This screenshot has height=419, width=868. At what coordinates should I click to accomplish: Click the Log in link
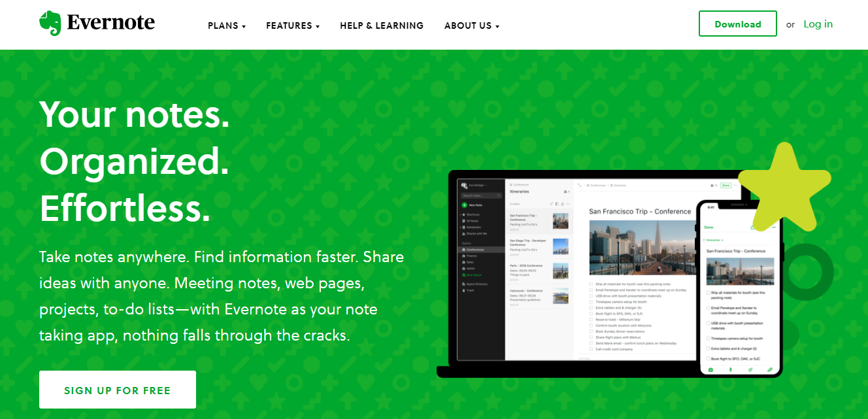coord(818,24)
